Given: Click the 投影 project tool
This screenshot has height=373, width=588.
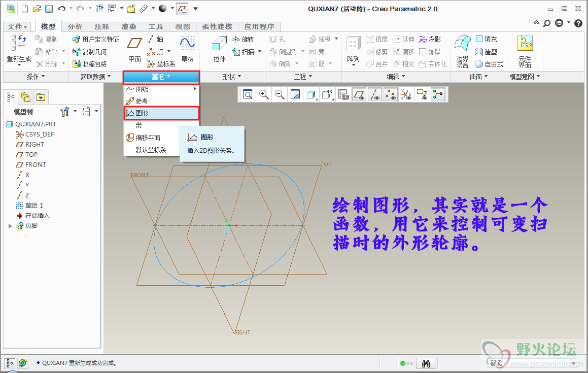Looking at the screenshot, I should pos(430,39).
